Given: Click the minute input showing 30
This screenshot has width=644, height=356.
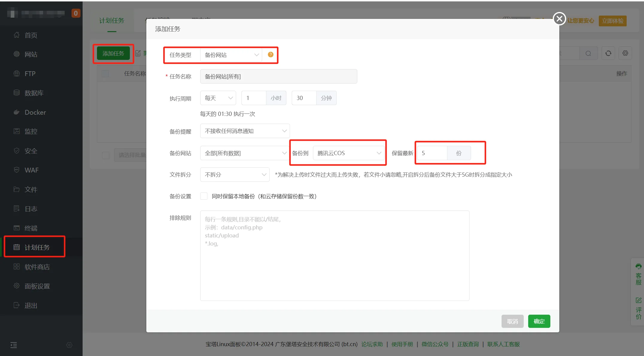Looking at the screenshot, I should point(304,98).
